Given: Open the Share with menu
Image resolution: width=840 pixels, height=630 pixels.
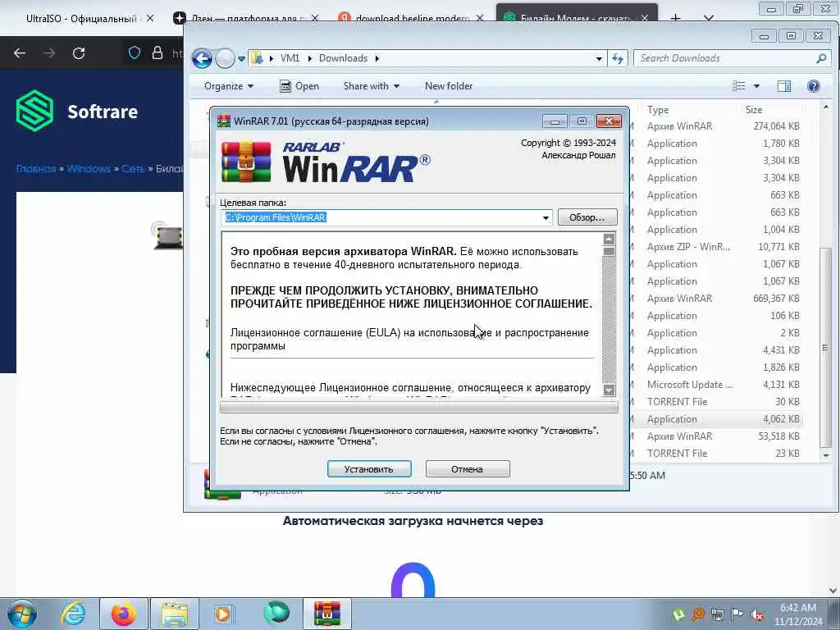Looking at the screenshot, I should tap(372, 85).
